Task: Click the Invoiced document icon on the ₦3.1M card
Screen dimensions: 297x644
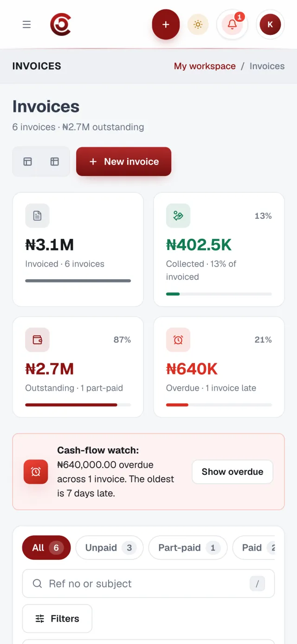Action: coord(37,216)
